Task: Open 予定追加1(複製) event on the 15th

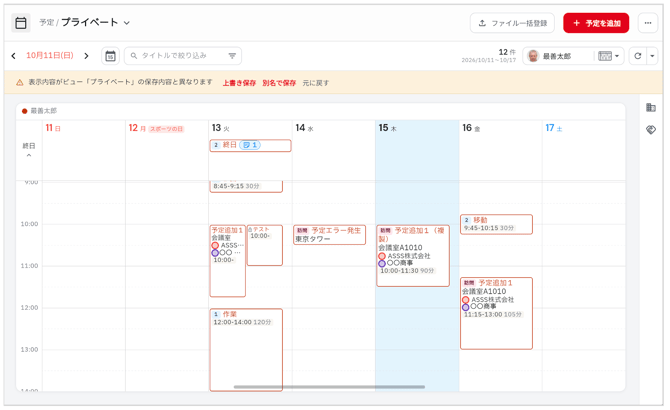Action: [x=413, y=255]
